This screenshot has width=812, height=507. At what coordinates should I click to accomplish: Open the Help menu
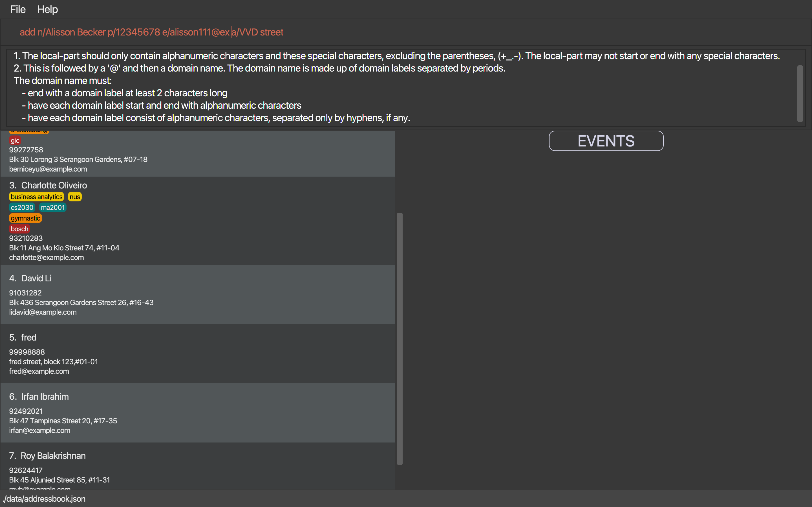47,9
